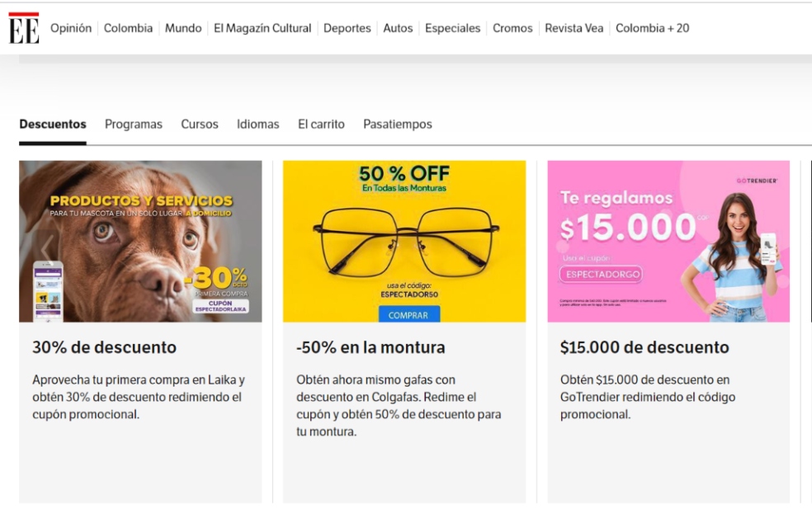Open the Autos section
The image size is (812, 518).
[x=398, y=28]
